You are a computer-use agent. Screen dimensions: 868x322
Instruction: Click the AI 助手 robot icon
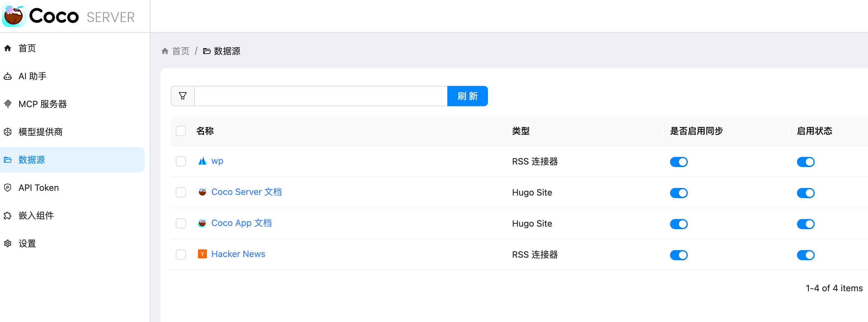pos(8,76)
